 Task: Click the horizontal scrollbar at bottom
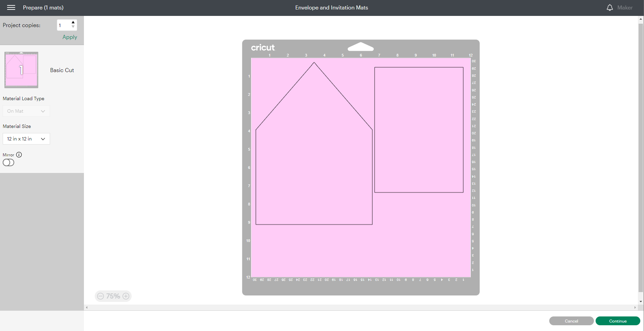tap(361, 307)
